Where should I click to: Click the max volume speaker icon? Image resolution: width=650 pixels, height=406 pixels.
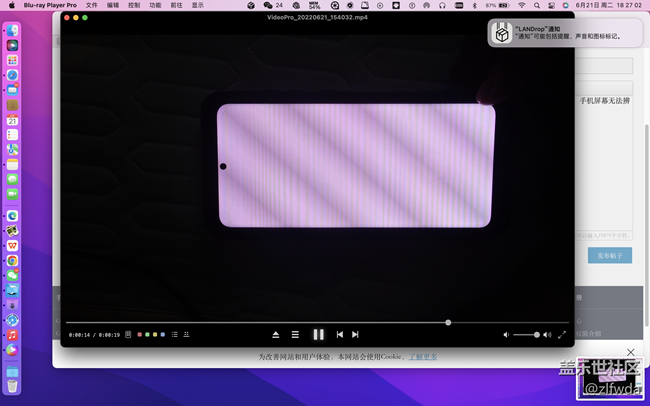pos(546,335)
